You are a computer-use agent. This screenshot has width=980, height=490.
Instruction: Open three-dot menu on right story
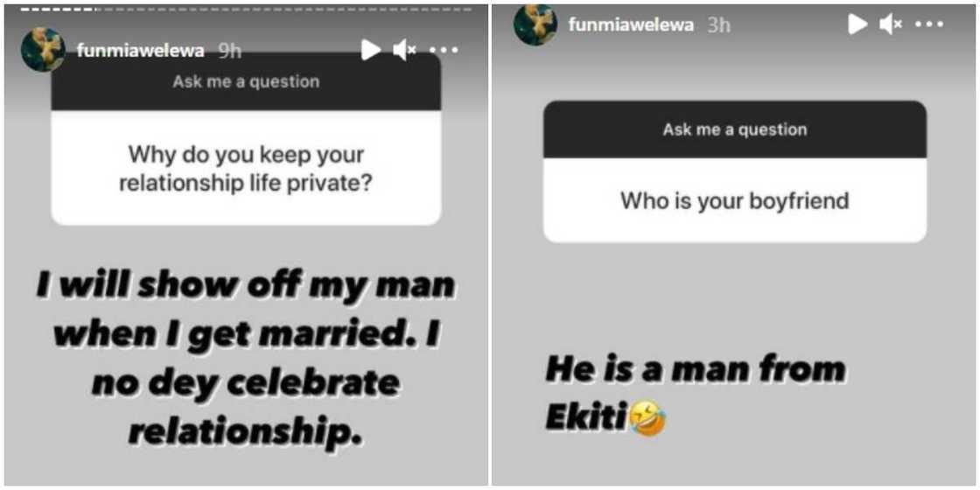point(929,24)
